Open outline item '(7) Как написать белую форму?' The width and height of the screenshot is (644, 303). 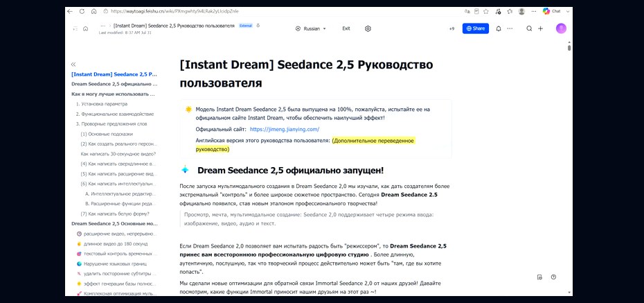tap(115, 214)
